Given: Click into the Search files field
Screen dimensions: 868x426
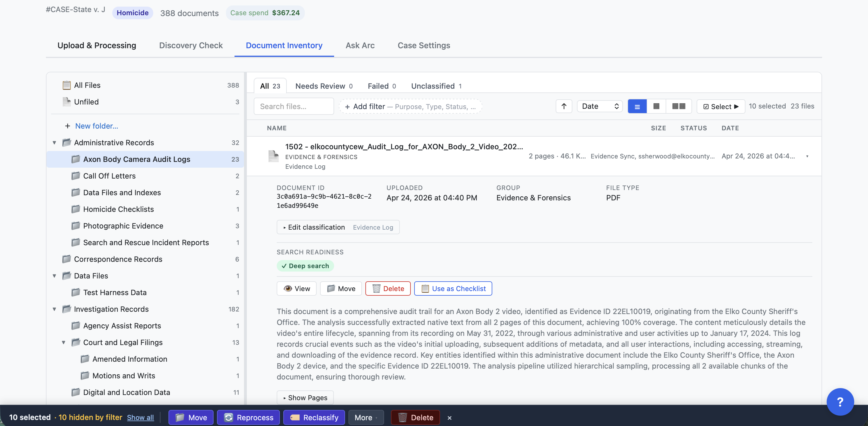Looking at the screenshot, I should pos(293,106).
